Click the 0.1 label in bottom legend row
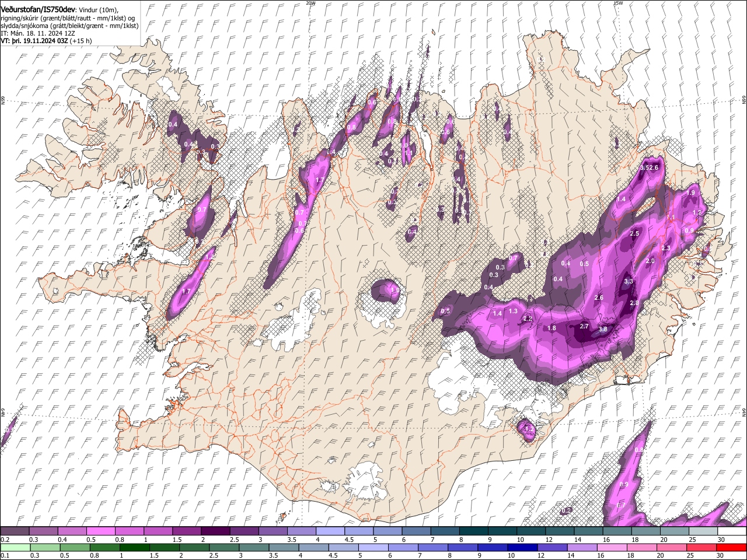Viewport: 747px width, 560px height. click(x=5, y=555)
